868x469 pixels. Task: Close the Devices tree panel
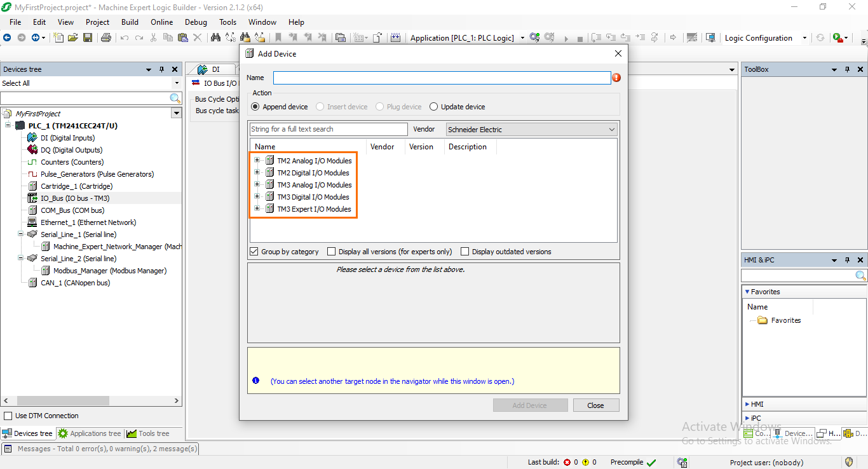[175, 69]
